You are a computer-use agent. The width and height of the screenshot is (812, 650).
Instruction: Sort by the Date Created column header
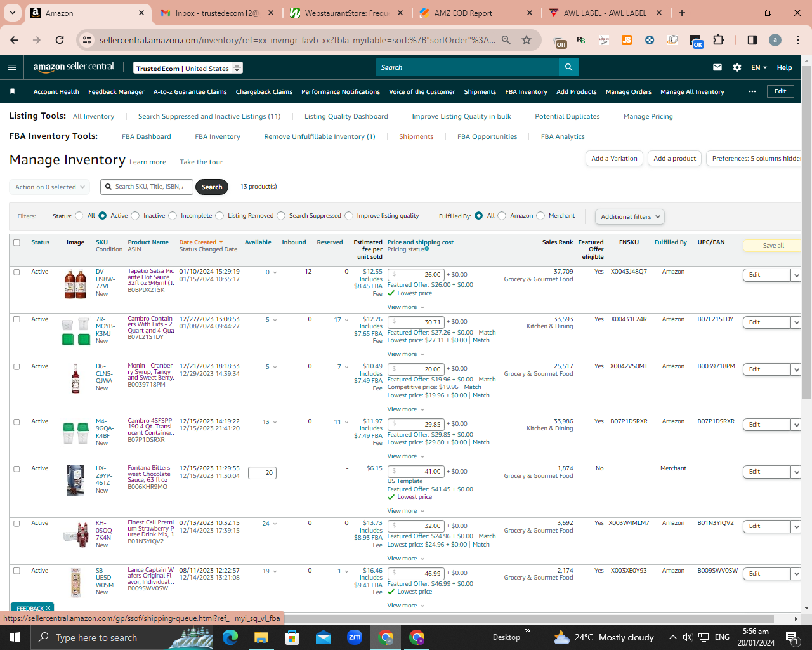(x=201, y=242)
